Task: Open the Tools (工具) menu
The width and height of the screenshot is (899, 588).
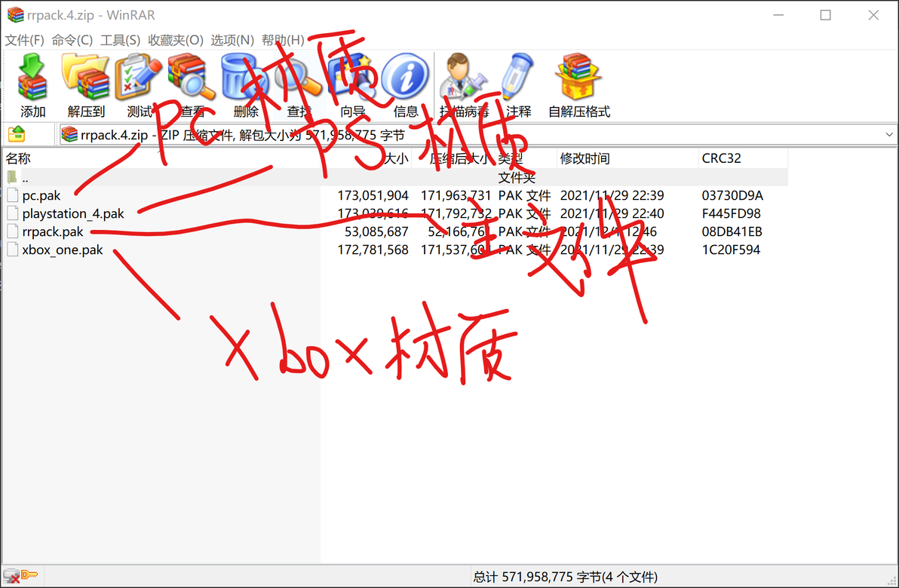Action: coord(121,40)
